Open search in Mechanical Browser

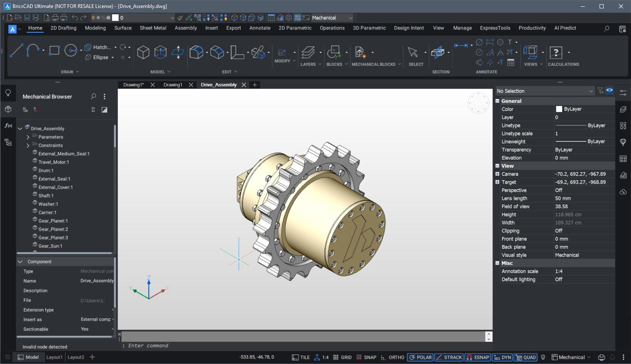coord(94,96)
